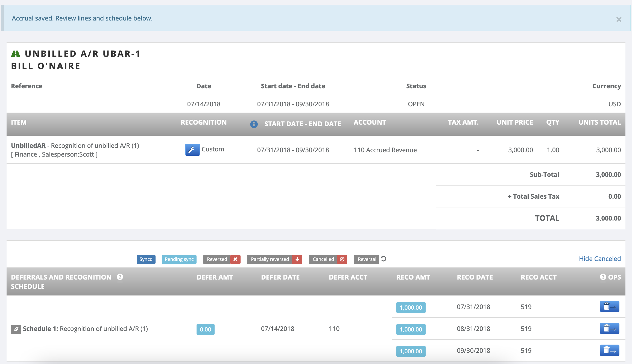Image resolution: width=632 pixels, height=364 pixels.
Task: Click the Cancelled legend badge icon
Action: 342,259
